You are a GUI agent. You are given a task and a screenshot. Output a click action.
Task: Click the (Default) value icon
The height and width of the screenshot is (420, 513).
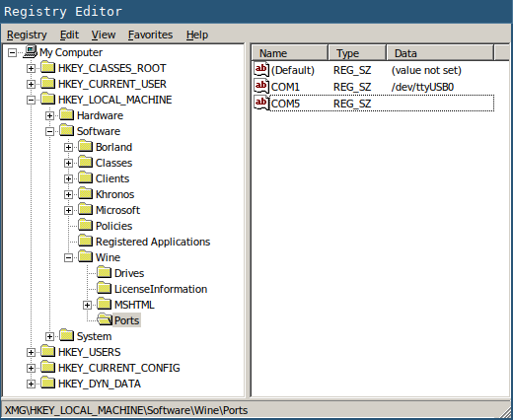point(261,70)
